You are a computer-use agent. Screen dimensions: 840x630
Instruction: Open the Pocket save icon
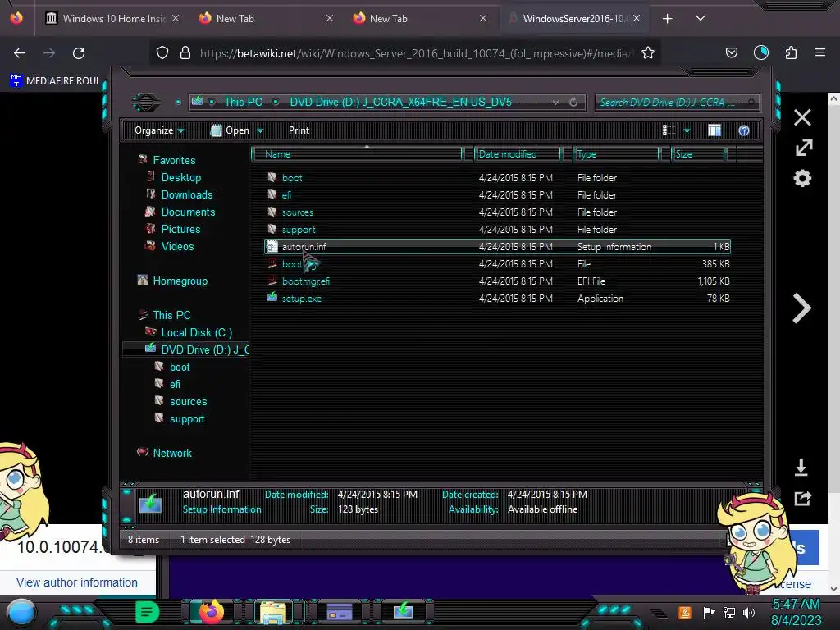tap(731, 53)
